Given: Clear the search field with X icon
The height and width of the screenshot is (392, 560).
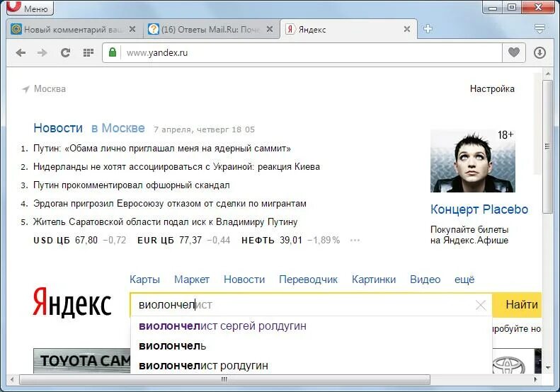Looking at the screenshot, I should click(x=481, y=305).
